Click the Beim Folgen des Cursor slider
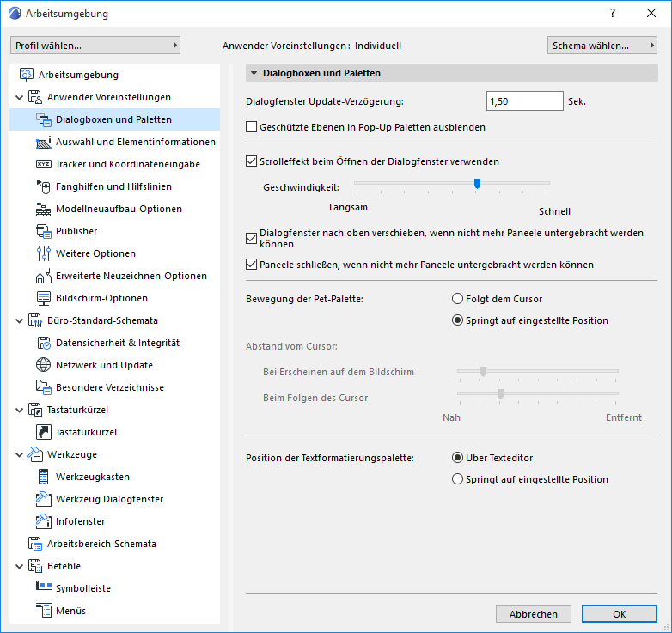This screenshot has height=633, width=672. [537, 393]
